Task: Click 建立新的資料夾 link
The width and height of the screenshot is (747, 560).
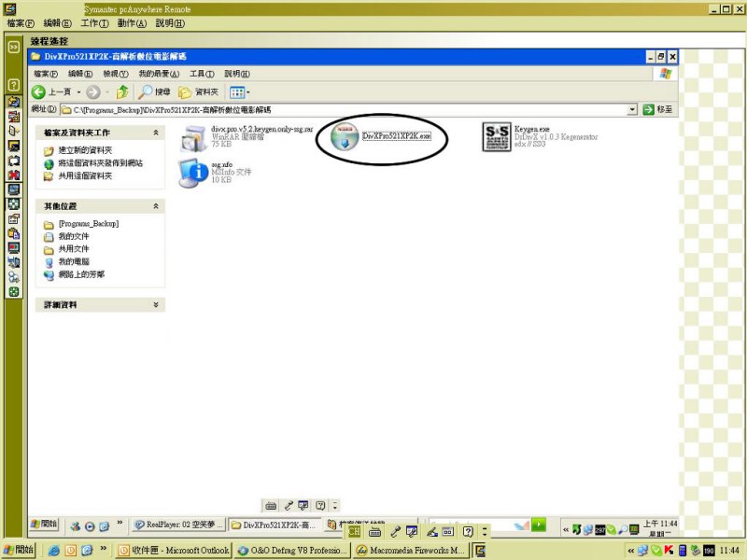Action: coord(85,150)
